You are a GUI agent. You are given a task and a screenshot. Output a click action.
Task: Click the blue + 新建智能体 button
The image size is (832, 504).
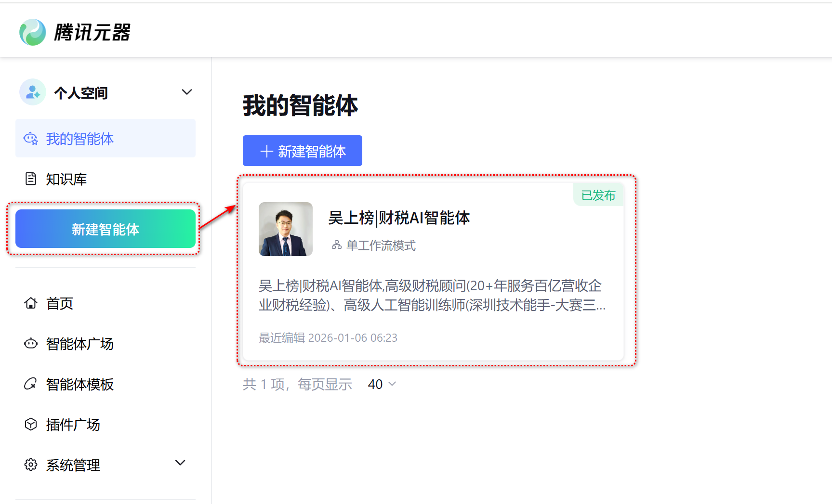[x=302, y=151]
